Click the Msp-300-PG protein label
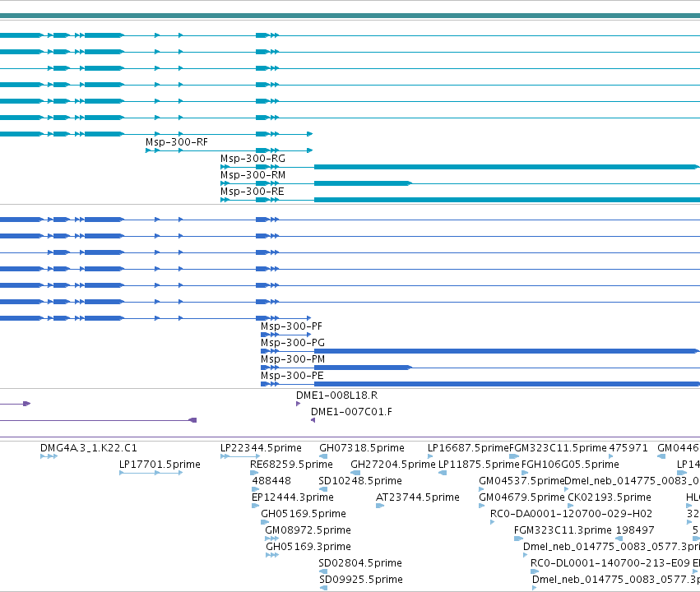Screen dimensions: 700x592 [293, 343]
